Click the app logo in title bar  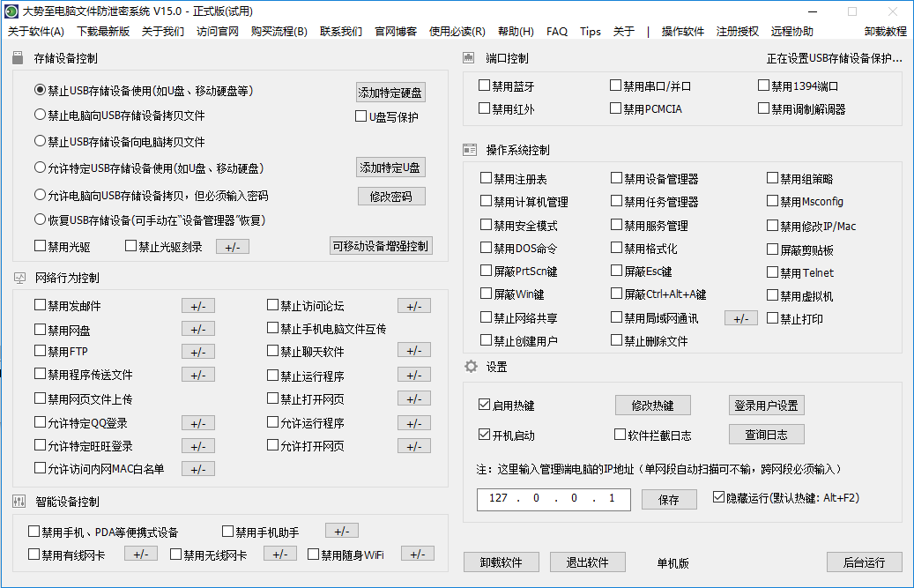coord(11,11)
